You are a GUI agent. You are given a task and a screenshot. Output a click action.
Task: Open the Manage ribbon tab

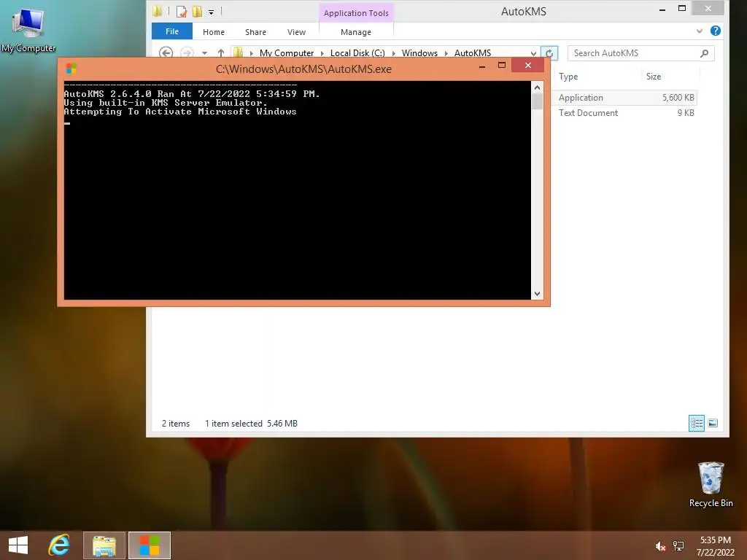(356, 32)
